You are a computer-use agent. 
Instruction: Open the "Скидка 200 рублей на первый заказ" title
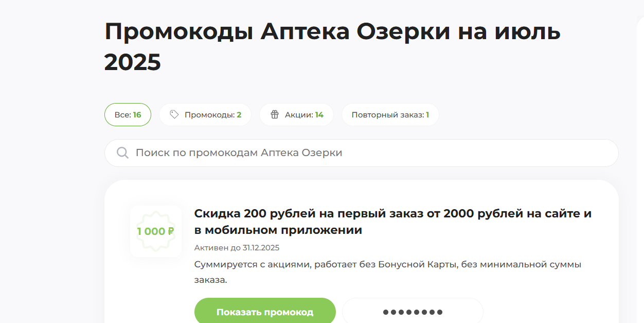[x=393, y=222]
